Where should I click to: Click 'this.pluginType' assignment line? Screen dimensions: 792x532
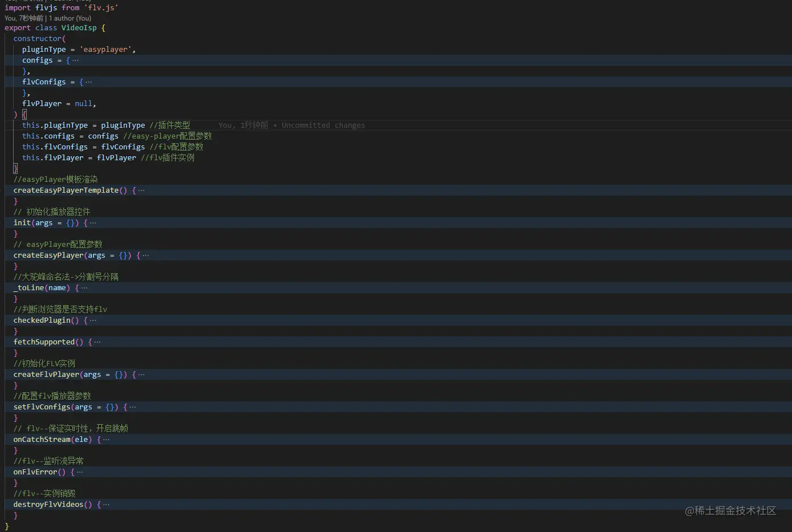pos(84,125)
